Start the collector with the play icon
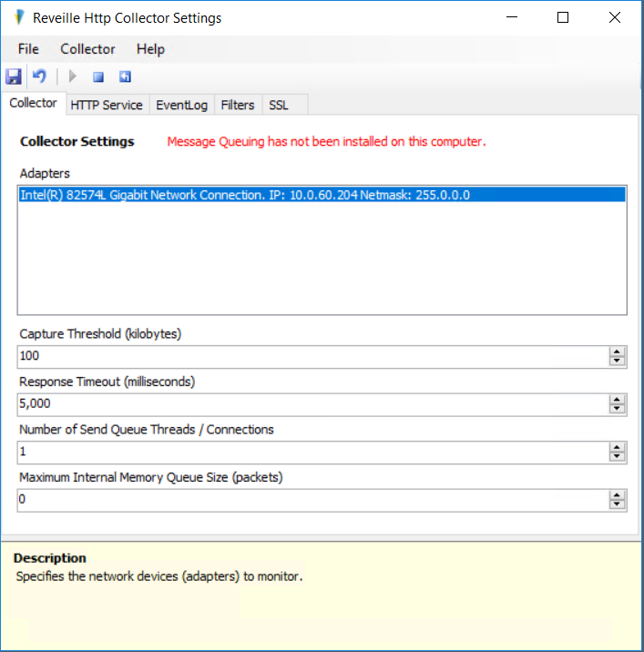644x652 pixels. click(x=72, y=76)
